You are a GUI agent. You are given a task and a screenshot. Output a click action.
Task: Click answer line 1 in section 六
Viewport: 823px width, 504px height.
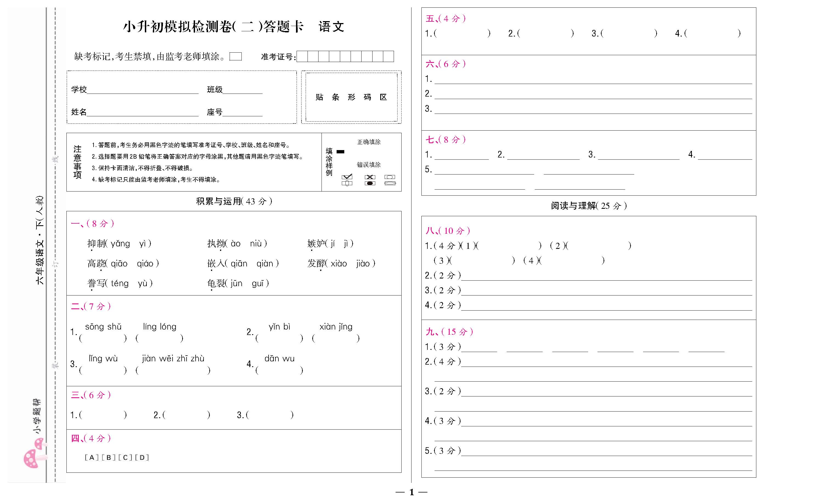pos(593,80)
